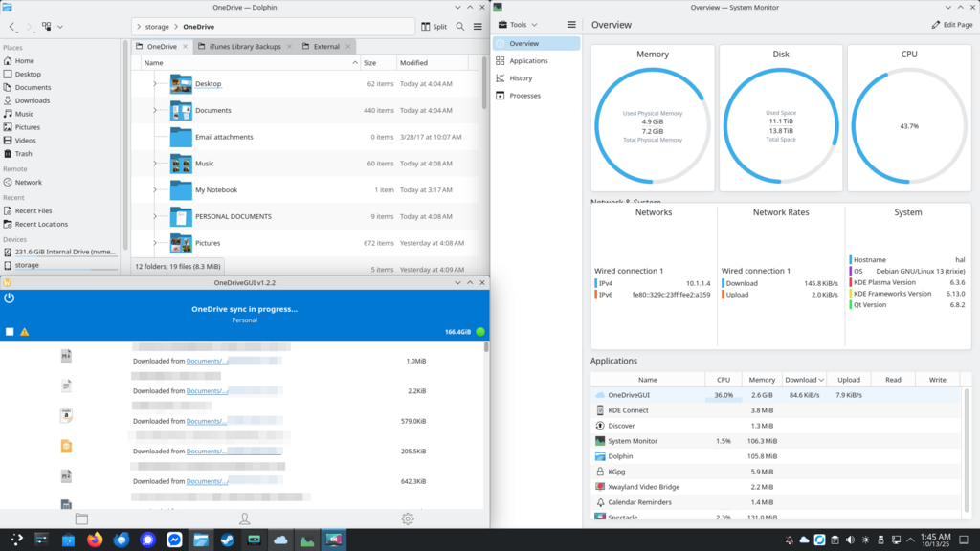Image resolution: width=980 pixels, height=551 pixels.
Task: Open search in Dolphin toolbar
Action: pos(460,27)
